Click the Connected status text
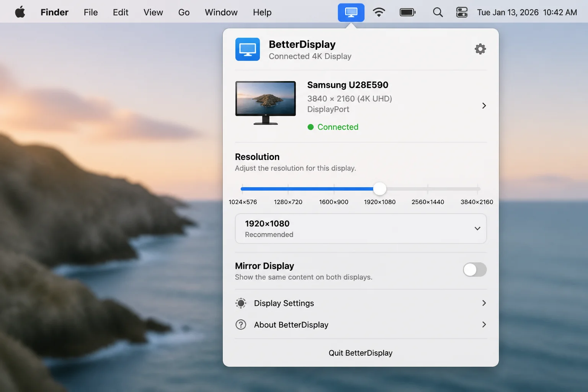588x392 pixels. click(x=338, y=127)
